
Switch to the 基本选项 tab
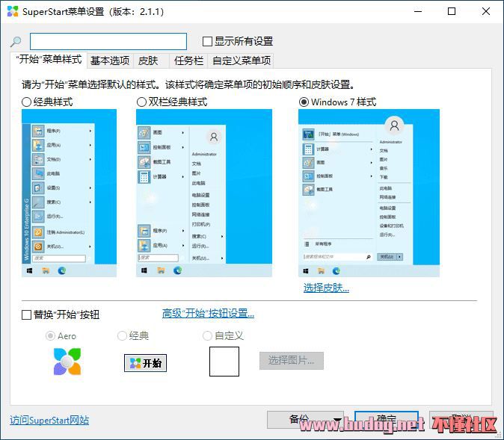[110, 61]
